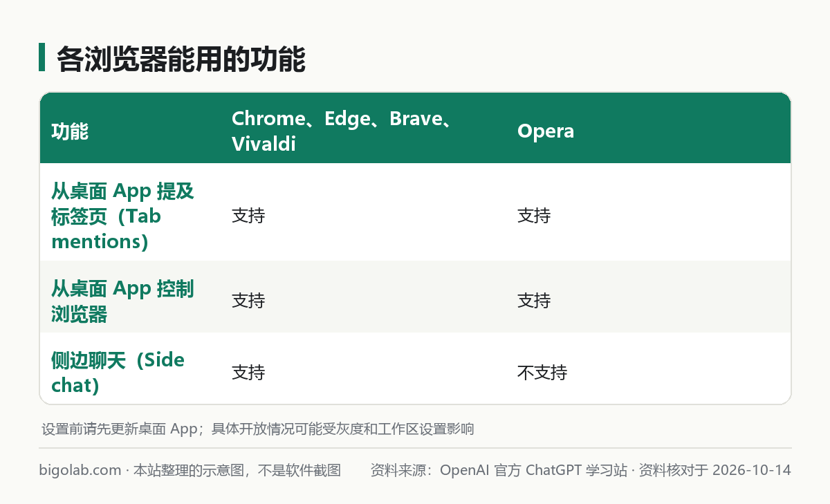Click 不支持 in the Opera Side chat cell

[542, 373]
